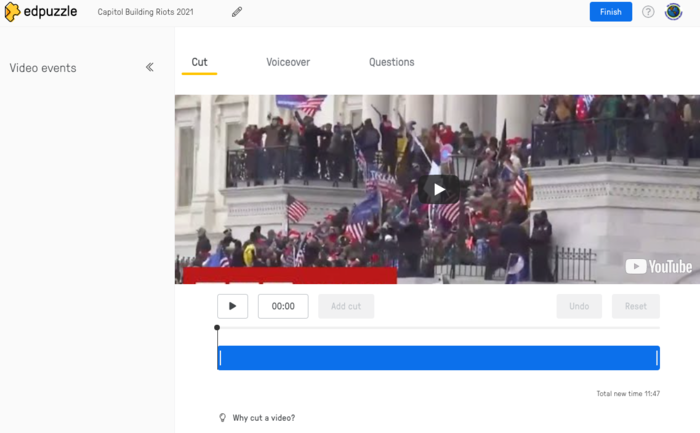
Task: Open the help question mark icon
Action: (648, 12)
